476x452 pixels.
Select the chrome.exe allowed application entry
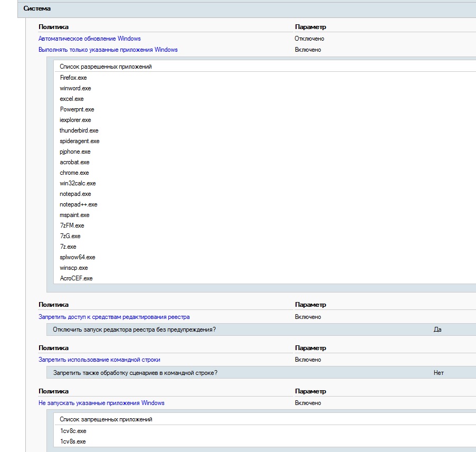point(74,173)
